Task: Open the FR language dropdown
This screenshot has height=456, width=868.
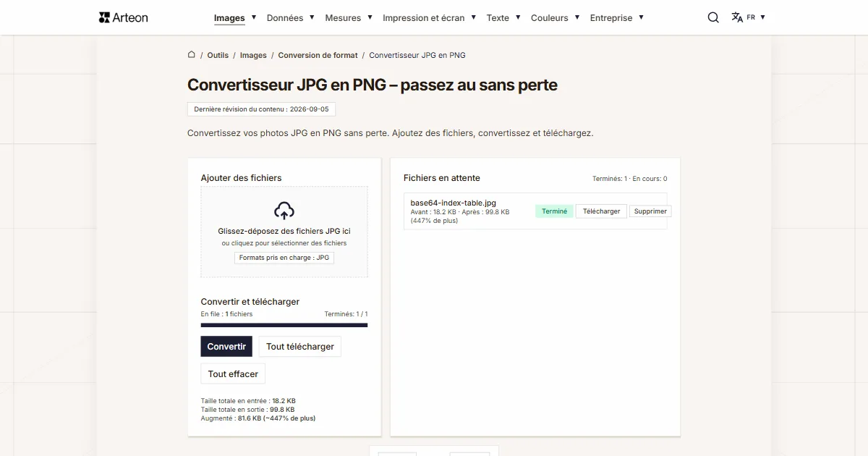Action: point(756,17)
